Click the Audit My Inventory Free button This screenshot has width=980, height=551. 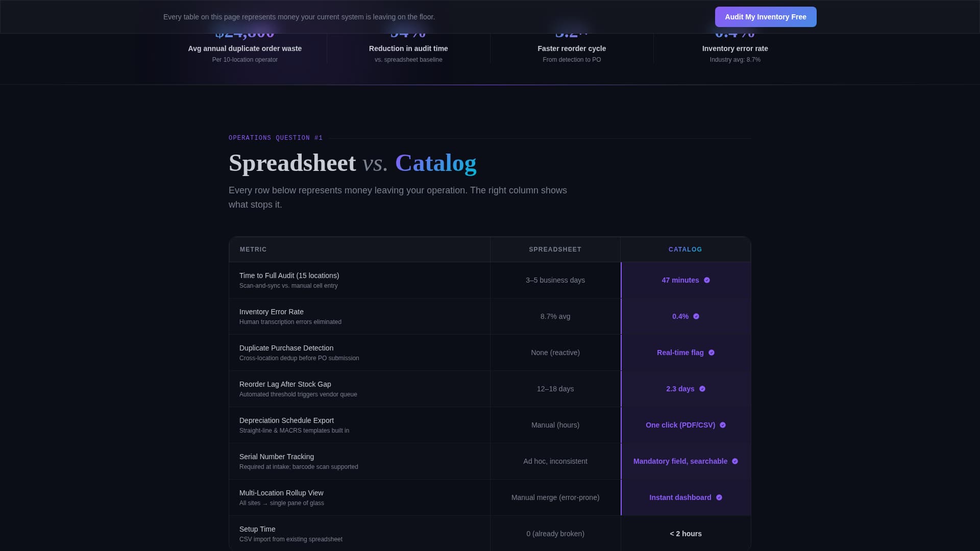pyautogui.click(x=766, y=17)
